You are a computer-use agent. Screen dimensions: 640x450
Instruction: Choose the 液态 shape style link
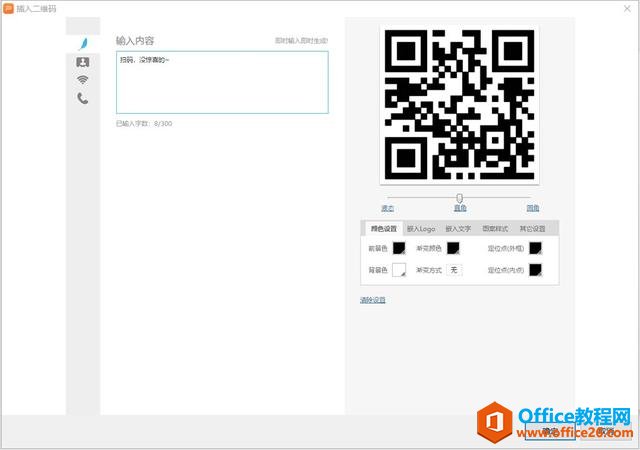[387, 208]
